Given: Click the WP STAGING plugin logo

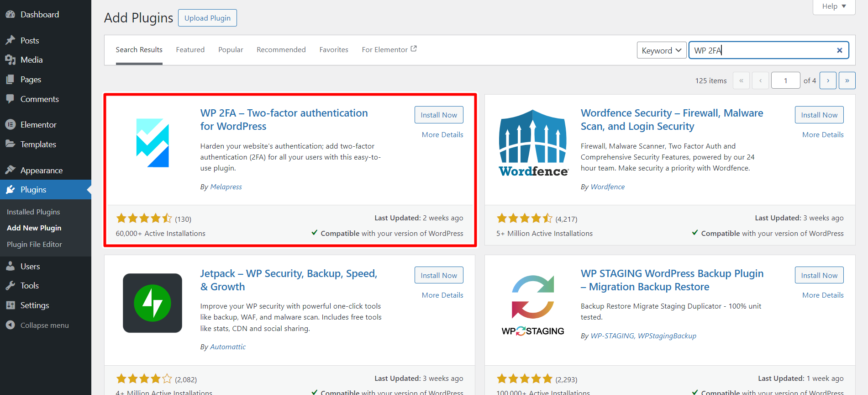Looking at the screenshot, I should [533, 306].
